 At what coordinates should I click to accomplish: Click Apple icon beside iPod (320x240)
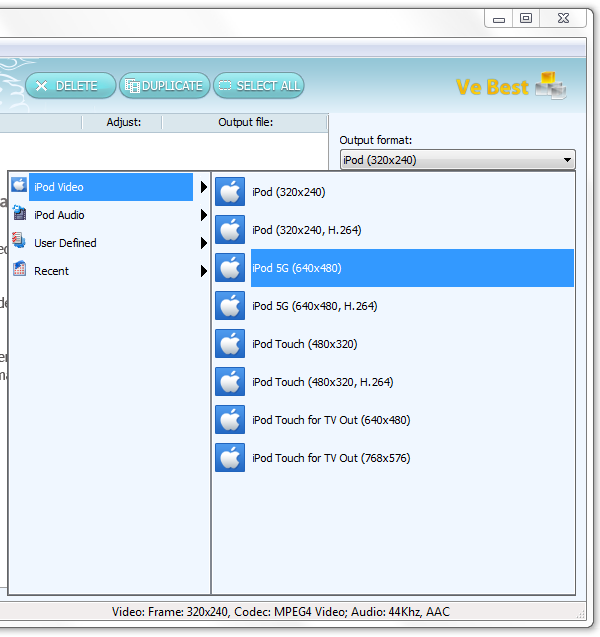click(x=230, y=192)
